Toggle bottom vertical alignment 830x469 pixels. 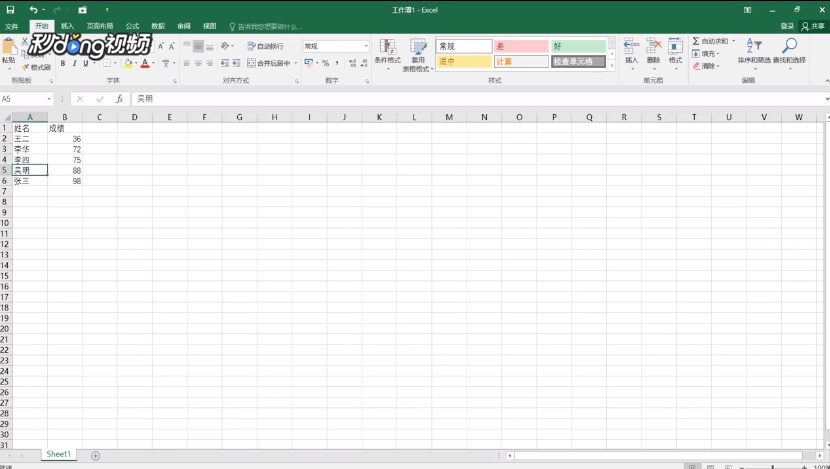(210, 46)
